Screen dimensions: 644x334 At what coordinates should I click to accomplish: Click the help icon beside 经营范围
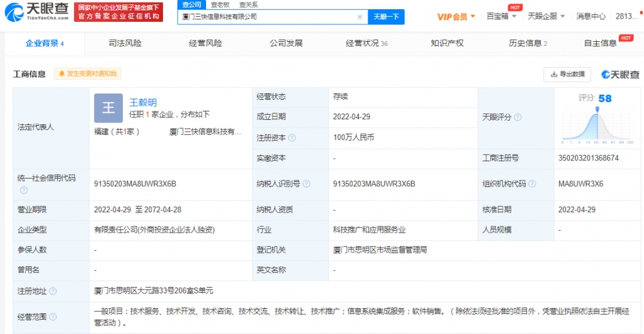(x=53, y=317)
